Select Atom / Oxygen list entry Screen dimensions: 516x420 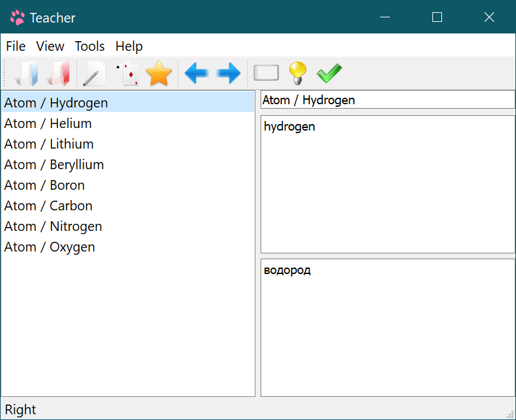tap(50, 247)
